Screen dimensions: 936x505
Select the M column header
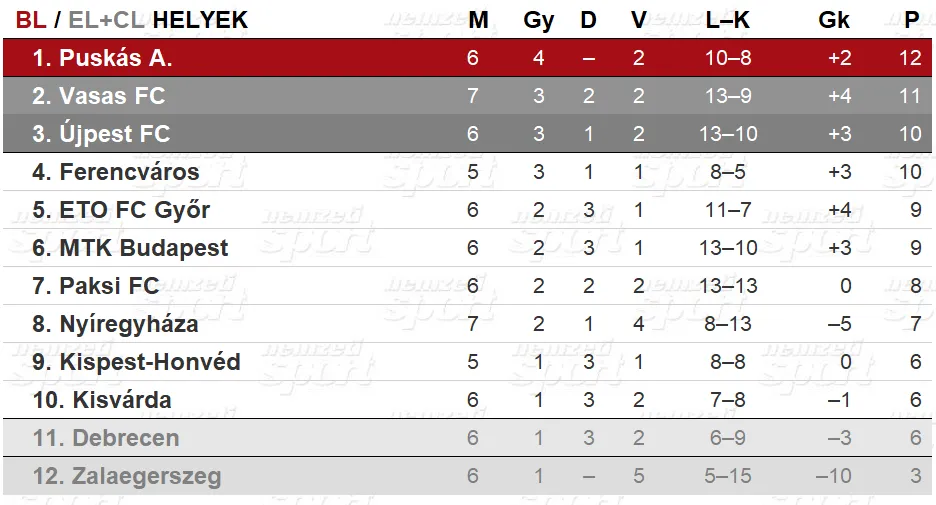(x=478, y=20)
